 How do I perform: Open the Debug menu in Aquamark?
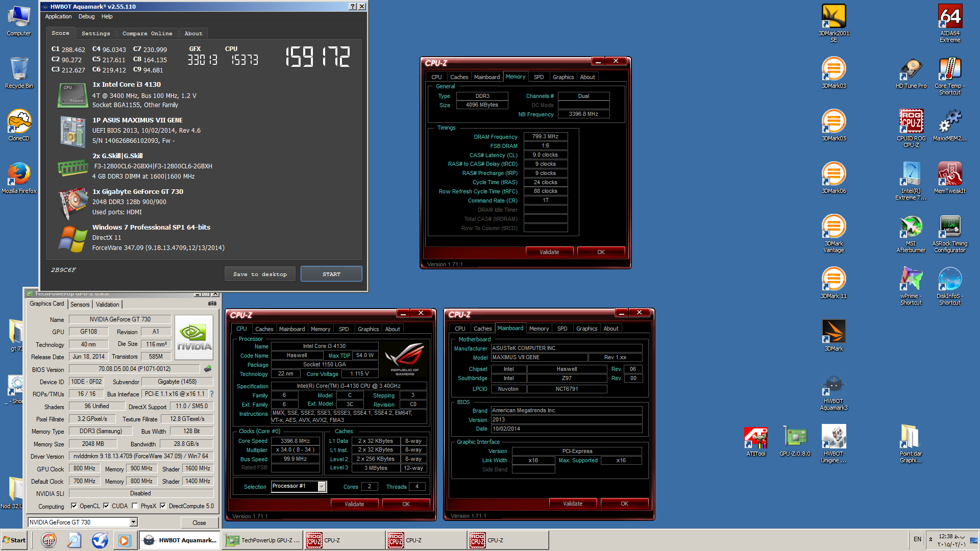click(86, 16)
